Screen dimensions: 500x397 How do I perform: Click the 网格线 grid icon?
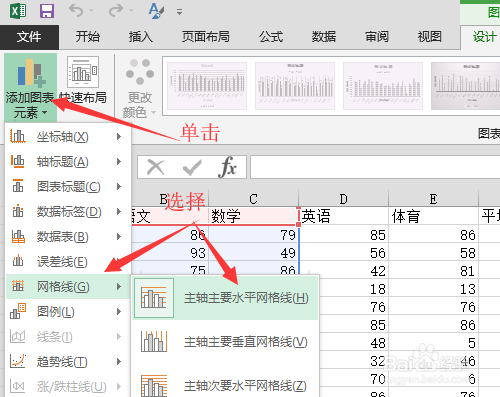click(x=18, y=286)
